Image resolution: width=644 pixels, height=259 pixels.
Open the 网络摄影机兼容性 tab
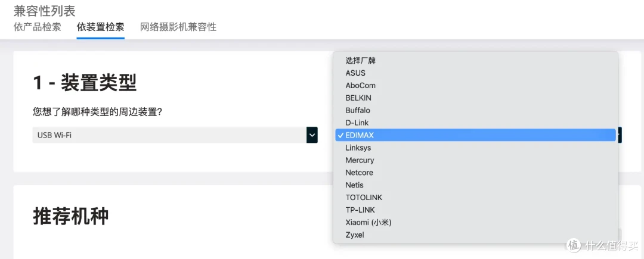[x=178, y=27]
